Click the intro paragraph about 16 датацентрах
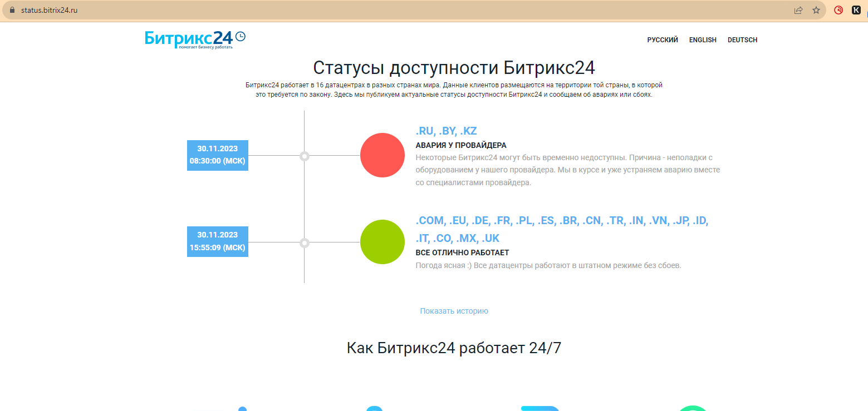Image resolution: width=868 pixels, height=411 pixels. pyautogui.click(x=454, y=90)
